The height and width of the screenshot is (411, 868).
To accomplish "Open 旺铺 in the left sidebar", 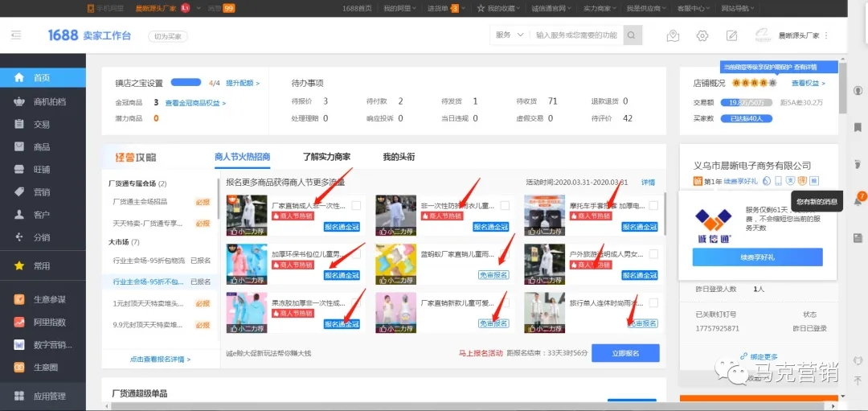I will tap(41, 170).
